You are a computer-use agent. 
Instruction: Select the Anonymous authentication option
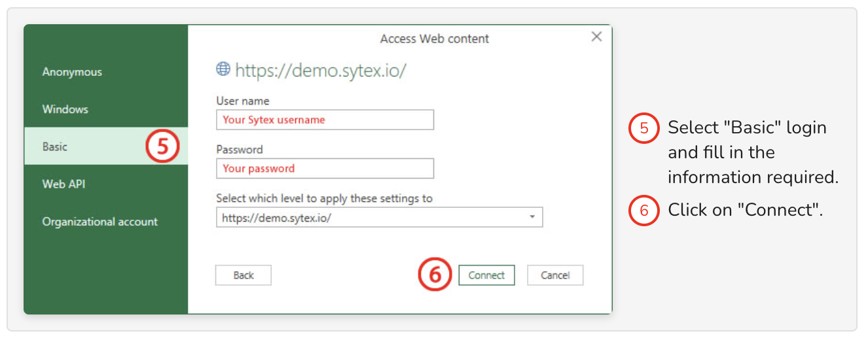point(72,72)
